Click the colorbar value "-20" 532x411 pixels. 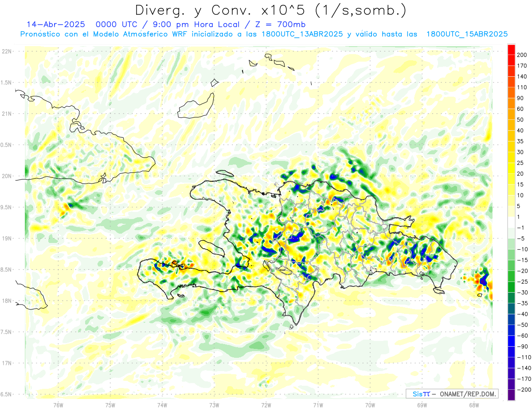click(x=522, y=271)
